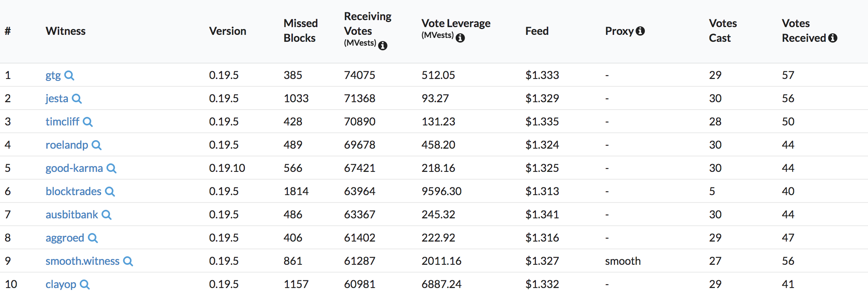This screenshot has width=868, height=295.
Task: Click the Missed Blocks column header
Action: click(x=300, y=31)
